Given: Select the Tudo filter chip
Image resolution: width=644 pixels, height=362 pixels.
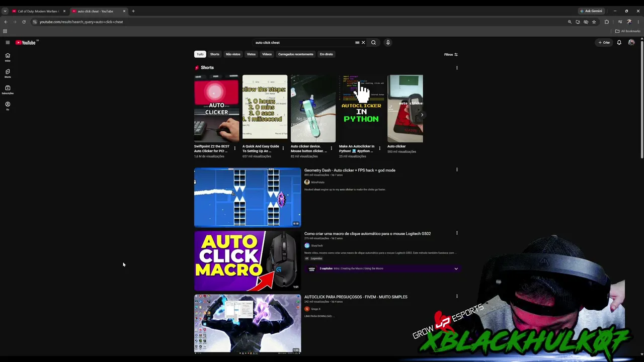Looking at the screenshot, I should coord(200,54).
